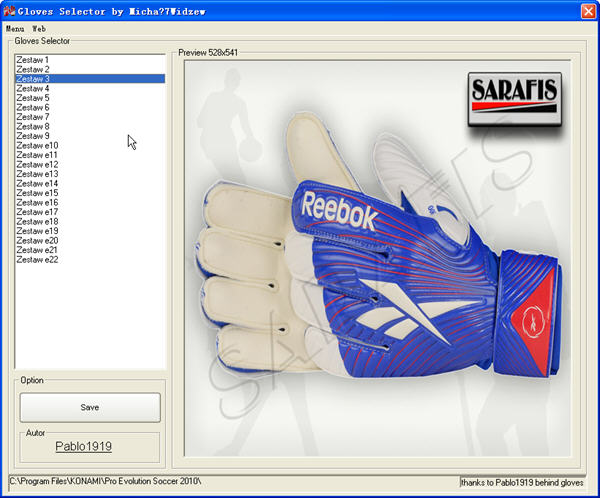
Task: Open the Web menu
Action: tap(39, 29)
